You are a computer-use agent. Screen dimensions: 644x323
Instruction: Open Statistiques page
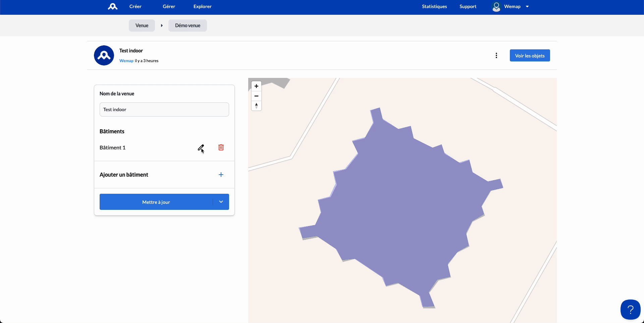point(434,6)
